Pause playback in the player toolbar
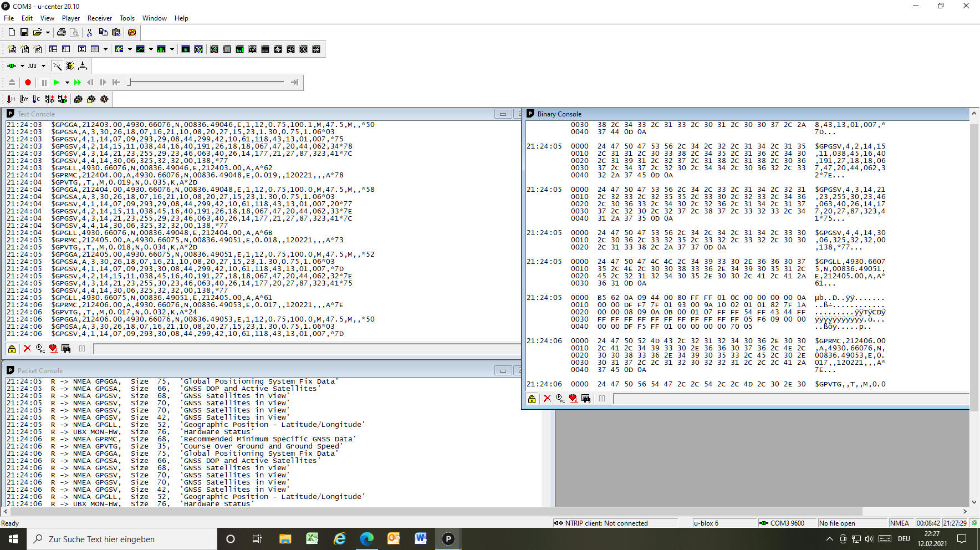Screen dimensions: 980x550 click(44, 83)
